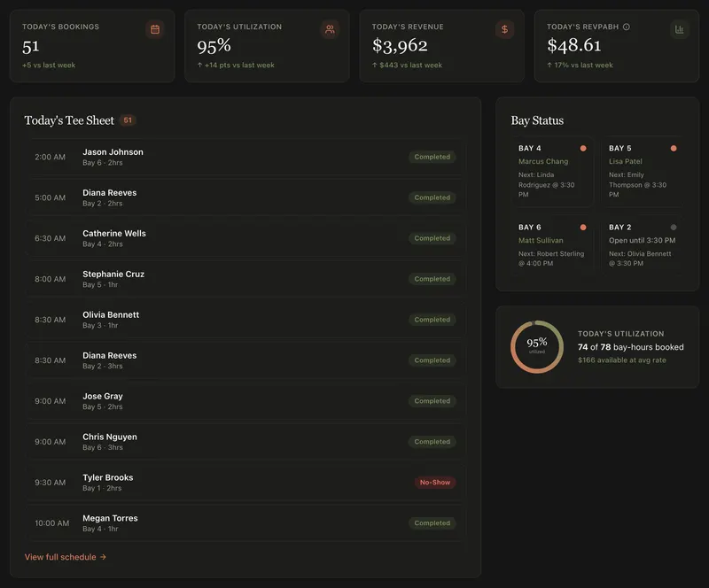This screenshot has width=709, height=588.
Task: Click the $48.61 RevPABH value
Action: pos(573,45)
